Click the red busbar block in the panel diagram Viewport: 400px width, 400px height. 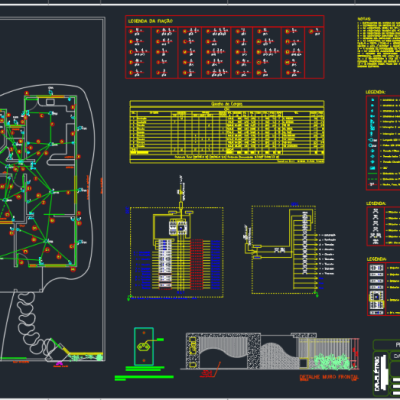(196, 264)
